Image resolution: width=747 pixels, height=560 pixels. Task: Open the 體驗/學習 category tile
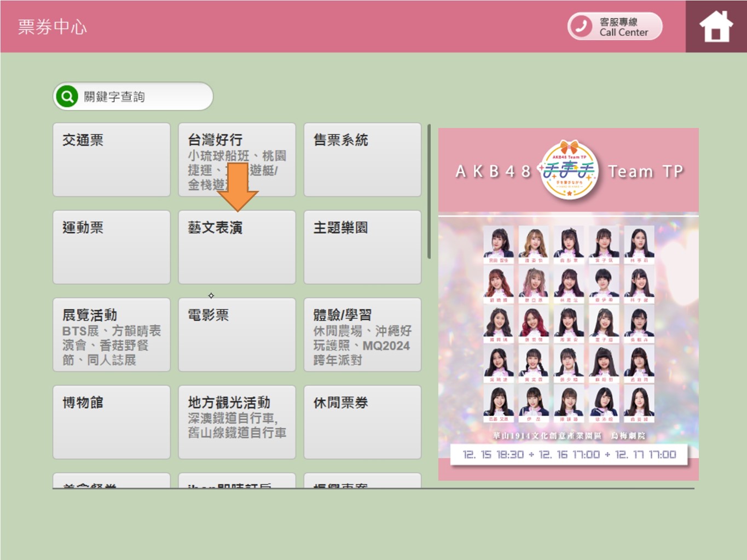[x=362, y=335]
